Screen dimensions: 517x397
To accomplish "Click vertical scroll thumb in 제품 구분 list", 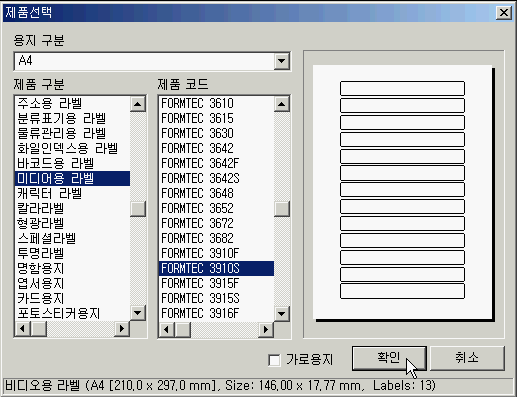I will (x=138, y=209).
